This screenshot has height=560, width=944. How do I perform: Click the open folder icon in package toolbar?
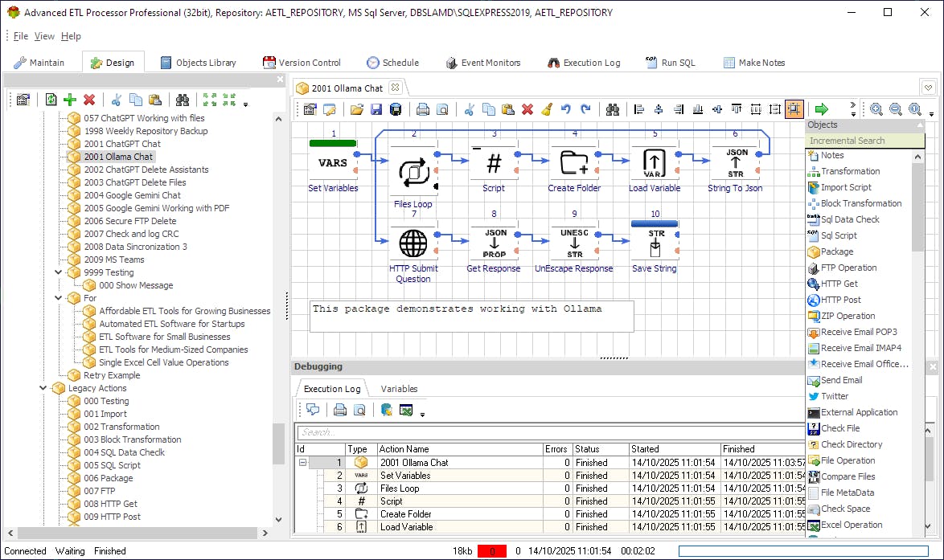pos(357,109)
